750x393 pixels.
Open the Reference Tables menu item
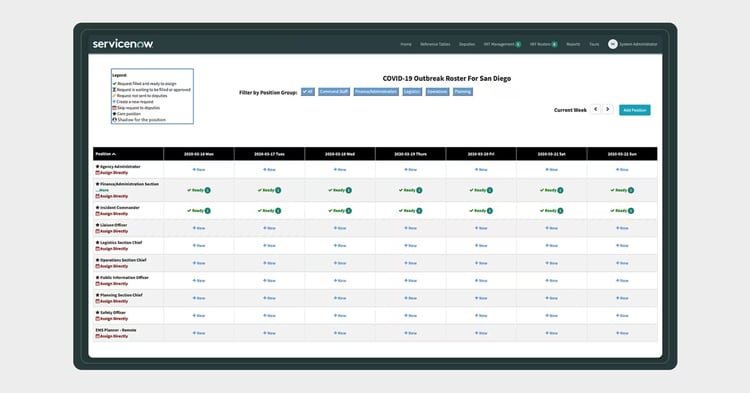pyautogui.click(x=435, y=44)
